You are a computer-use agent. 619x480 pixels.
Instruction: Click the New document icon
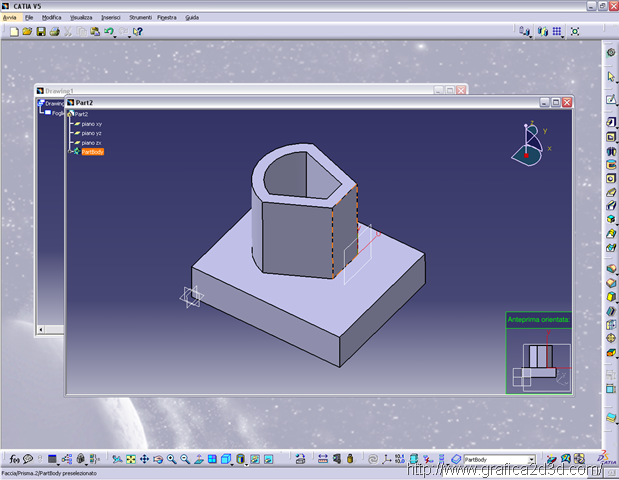12,32
